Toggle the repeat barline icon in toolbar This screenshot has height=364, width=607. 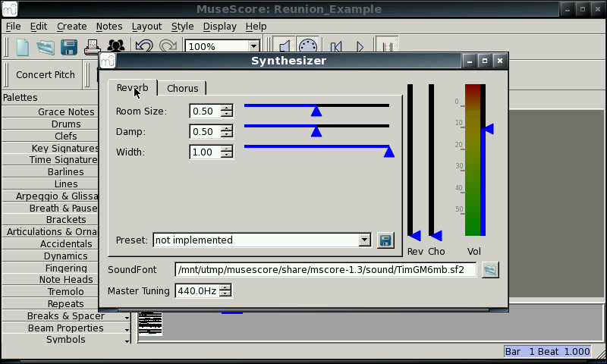point(387,45)
